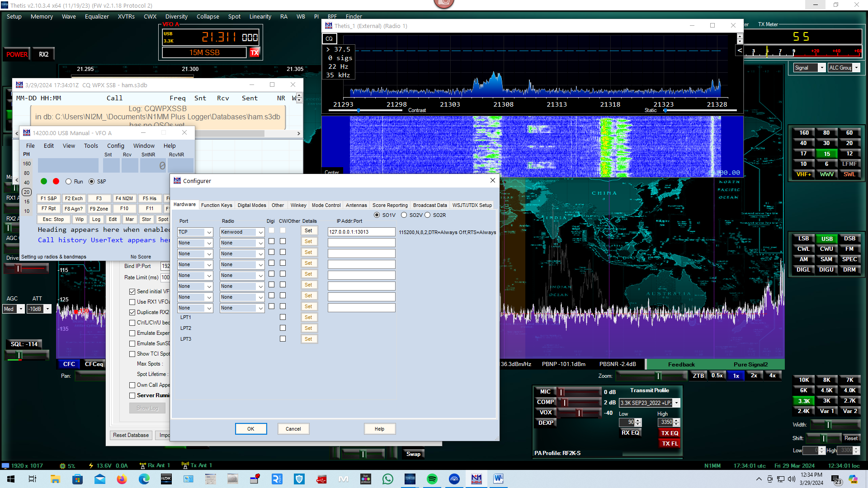Increase TX filter High value stepper

coord(677,420)
